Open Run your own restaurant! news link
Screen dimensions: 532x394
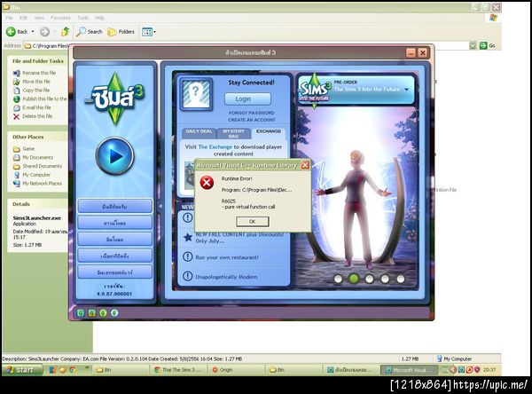[227, 257]
